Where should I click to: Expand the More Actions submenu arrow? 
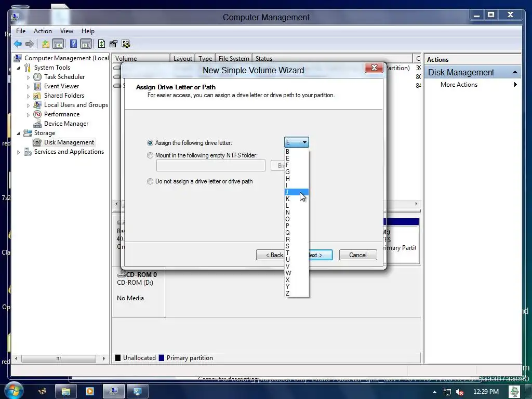pyautogui.click(x=515, y=85)
